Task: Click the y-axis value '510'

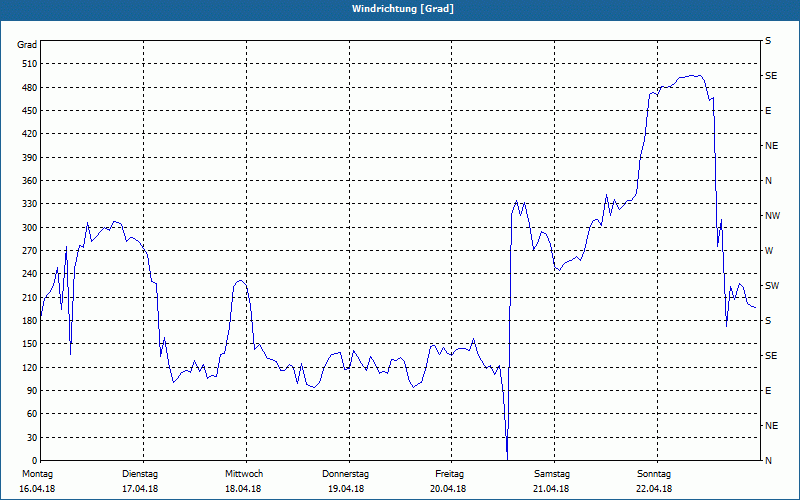Action: point(30,64)
